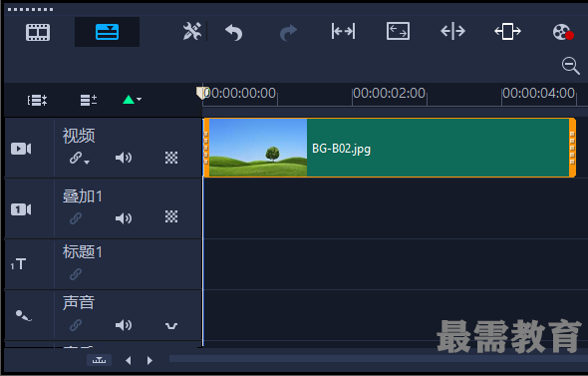Zoom out the timeline
The image size is (588, 376).
570,66
